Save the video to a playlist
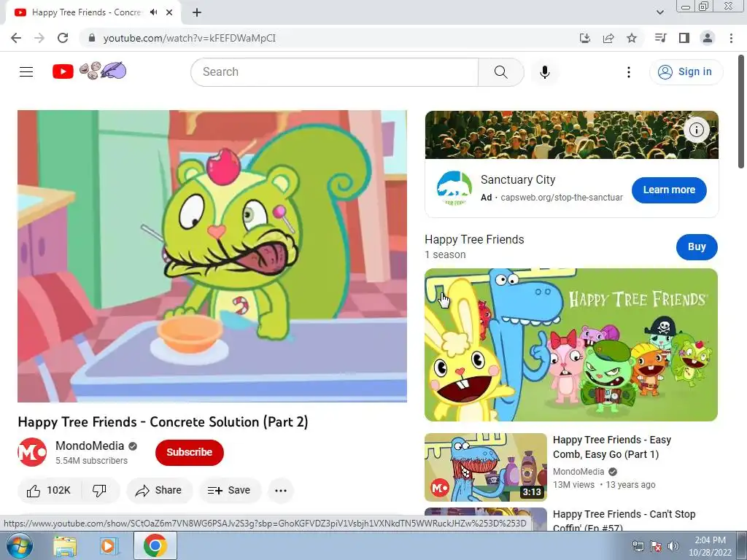 pyautogui.click(x=230, y=491)
